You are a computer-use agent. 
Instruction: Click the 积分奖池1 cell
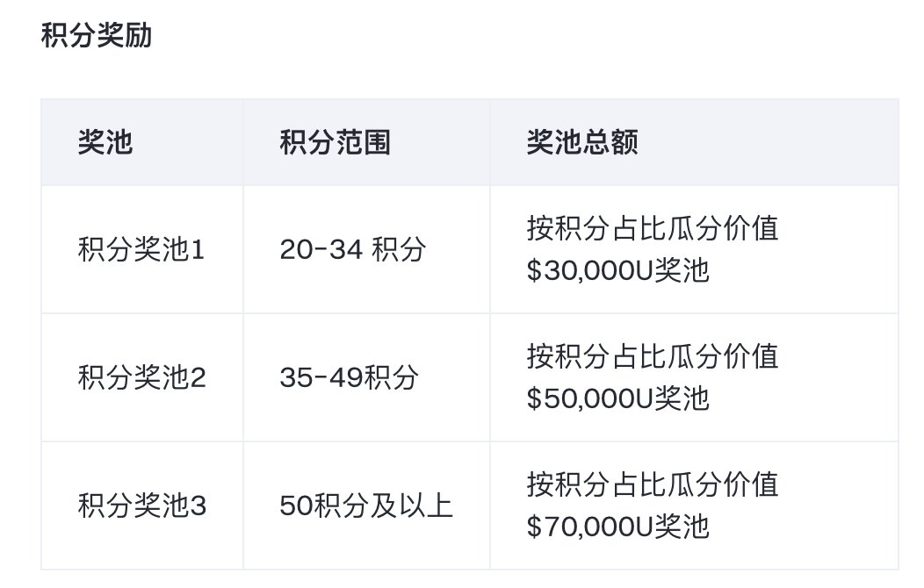point(141,249)
